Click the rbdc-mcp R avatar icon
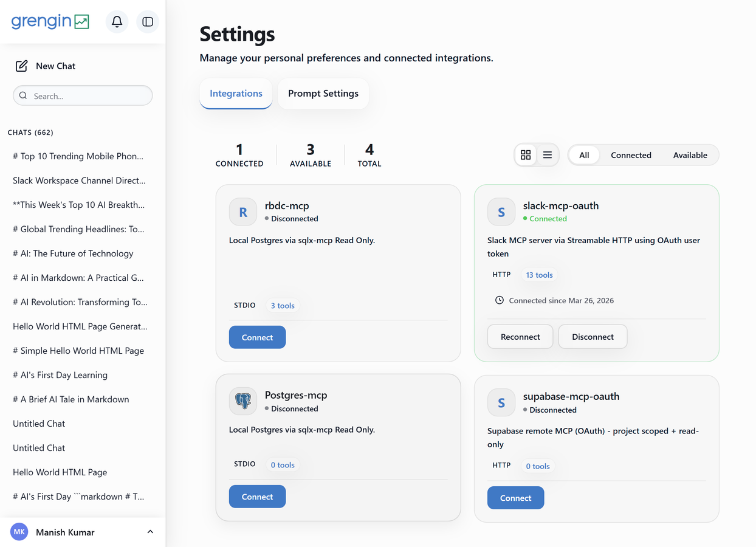756x547 pixels. [243, 212]
